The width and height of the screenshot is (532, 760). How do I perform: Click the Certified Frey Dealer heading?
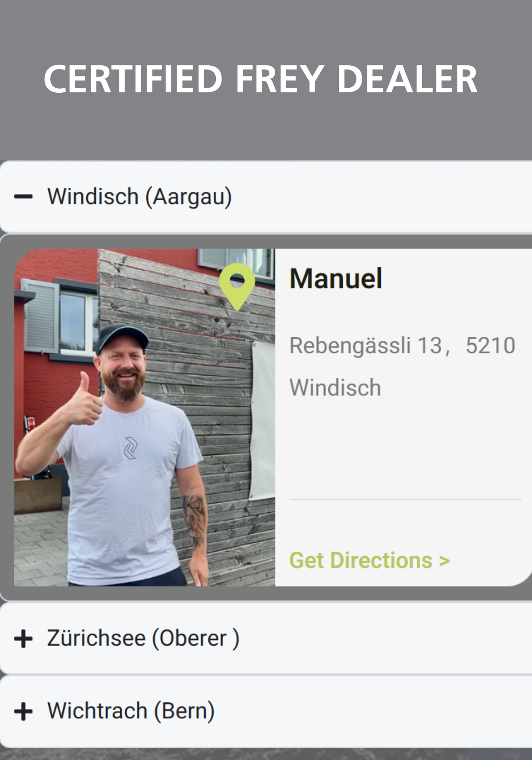click(x=261, y=79)
